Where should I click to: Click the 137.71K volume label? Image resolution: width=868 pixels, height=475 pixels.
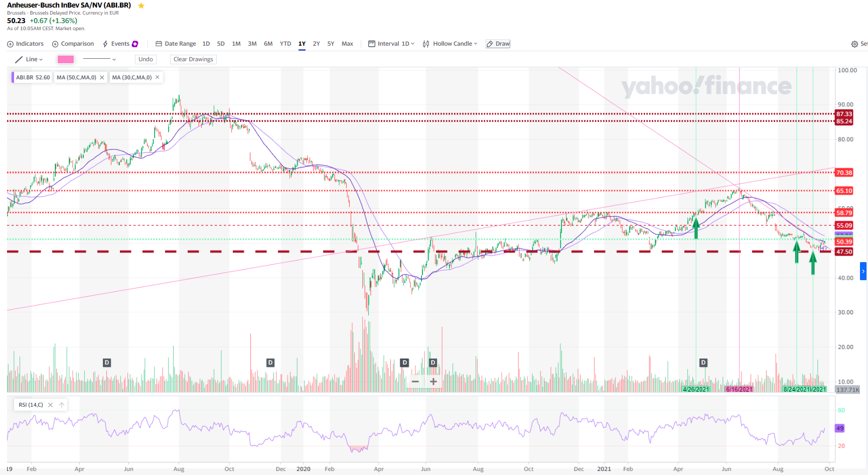848,390
